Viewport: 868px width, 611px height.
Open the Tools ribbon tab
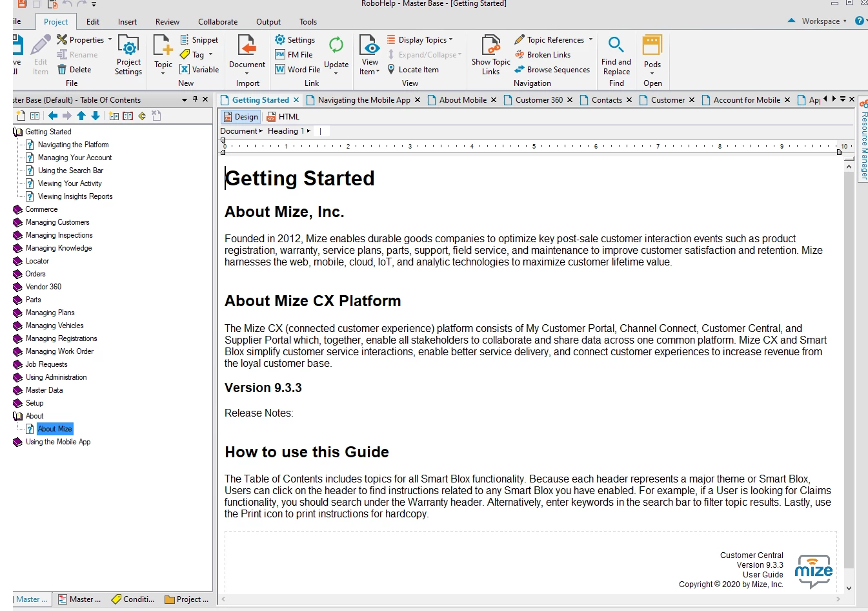[x=308, y=22]
